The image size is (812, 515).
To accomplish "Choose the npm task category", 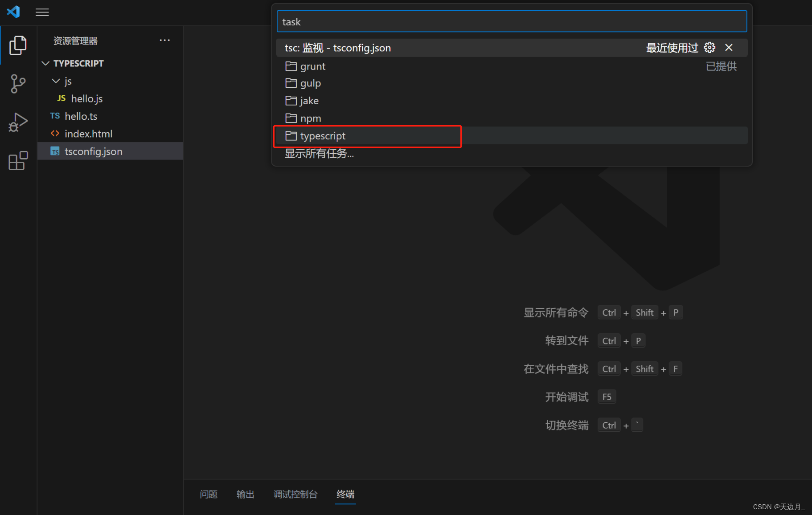I will pos(512,118).
